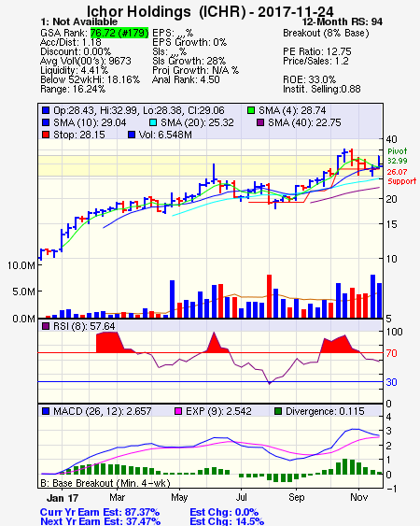Click the Instit. Selling:0.88 entry
The width and height of the screenshot is (420, 526).
[x=322, y=90]
